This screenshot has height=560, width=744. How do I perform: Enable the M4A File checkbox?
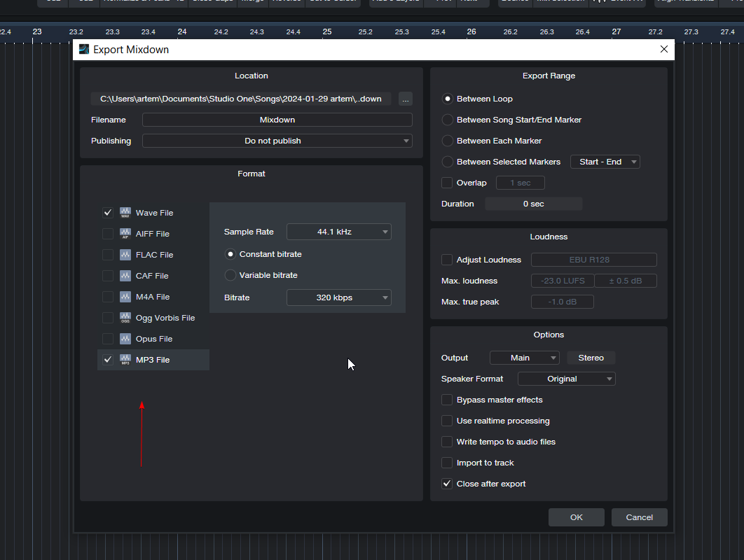pos(108,297)
